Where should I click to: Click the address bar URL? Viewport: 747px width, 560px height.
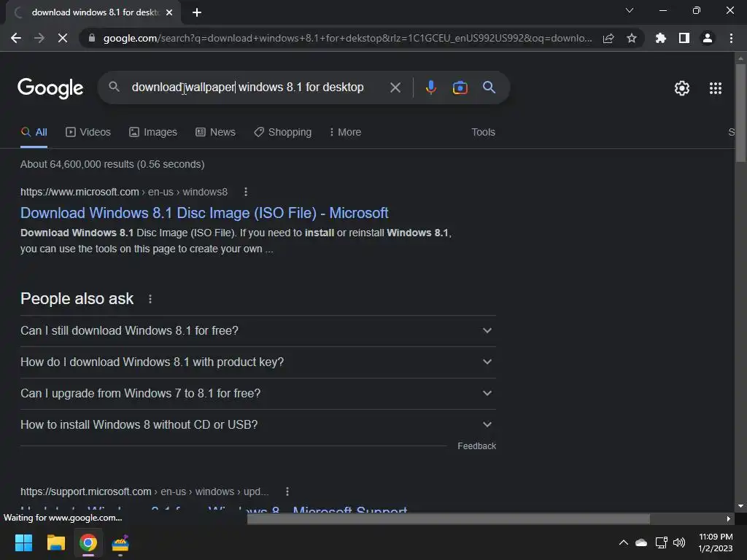click(x=348, y=38)
